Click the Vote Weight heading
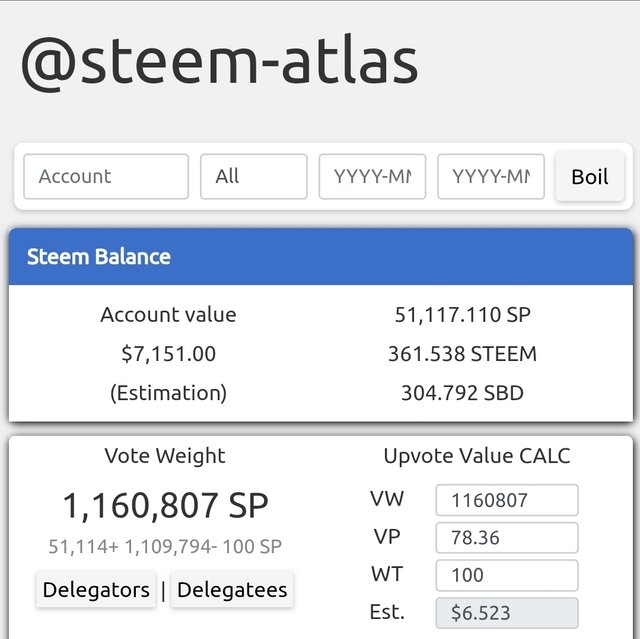Screen dimensions: 640x639 click(165, 456)
